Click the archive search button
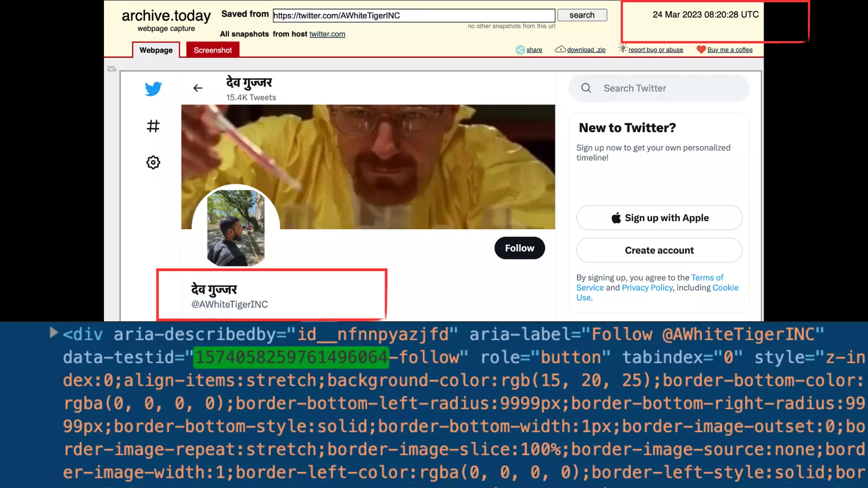The image size is (868, 488). [x=582, y=15]
